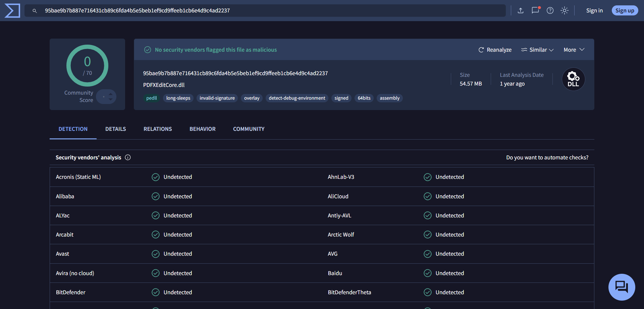Switch to the Details tab

point(115,129)
